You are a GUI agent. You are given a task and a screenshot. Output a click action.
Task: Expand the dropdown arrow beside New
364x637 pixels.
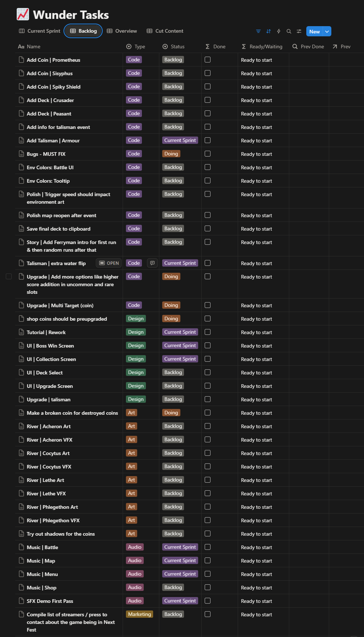tap(327, 32)
